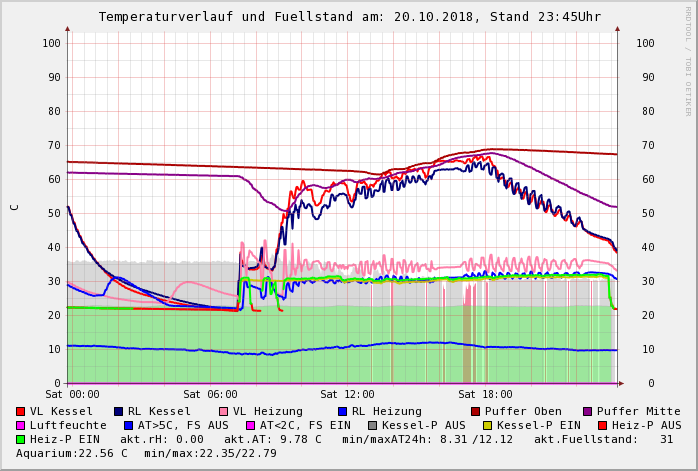
Task: Click the Aquarium temperature readout text
Action: pyautogui.click(x=72, y=453)
